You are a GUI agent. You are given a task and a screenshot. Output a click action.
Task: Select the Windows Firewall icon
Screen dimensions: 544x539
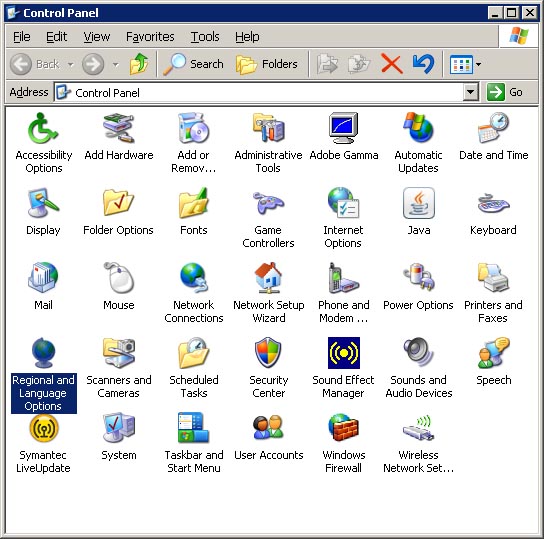pos(343,428)
